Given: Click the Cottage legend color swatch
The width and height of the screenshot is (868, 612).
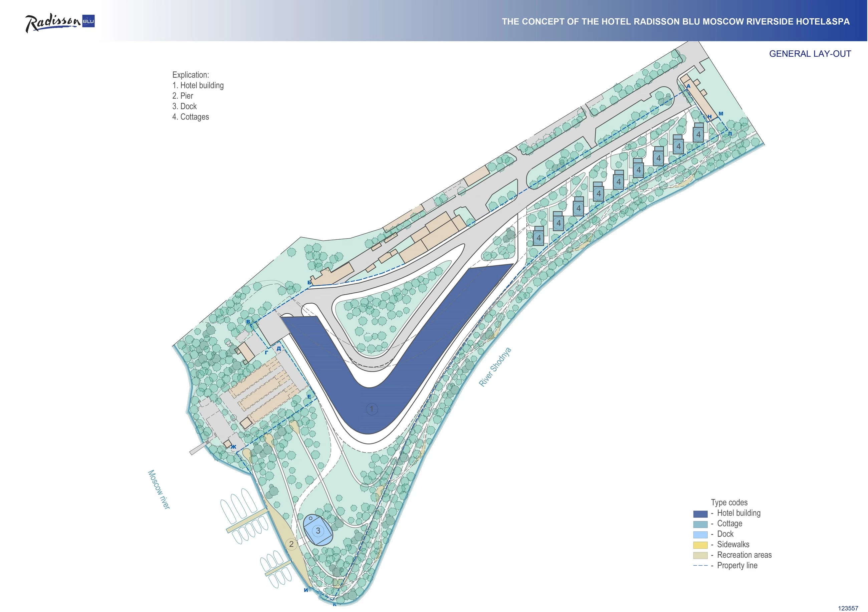Looking at the screenshot, I should [700, 524].
